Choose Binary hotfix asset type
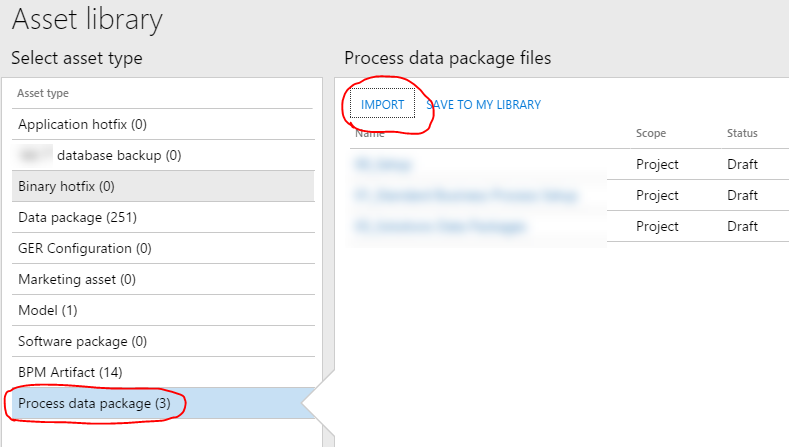Viewport: 789px width, 447px height. click(x=66, y=186)
